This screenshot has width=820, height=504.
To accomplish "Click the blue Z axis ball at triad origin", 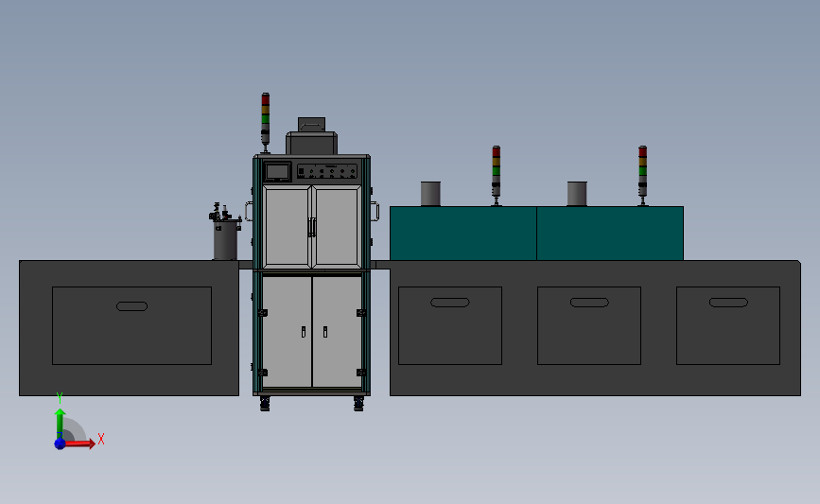I will click(60, 443).
